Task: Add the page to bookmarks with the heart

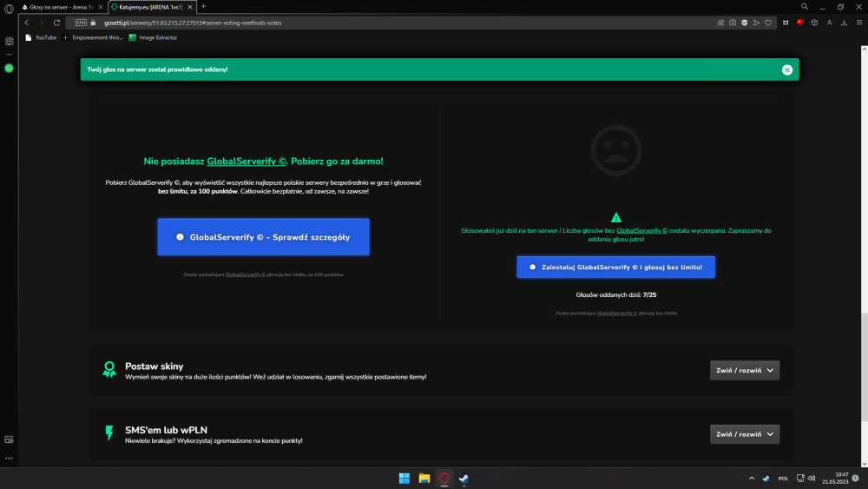Action: point(768,23)
